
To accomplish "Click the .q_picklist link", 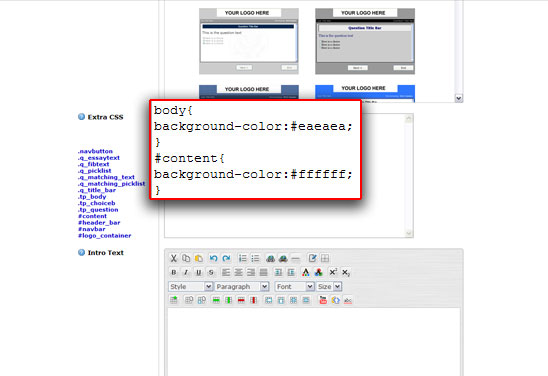I will tap(94, 171).
